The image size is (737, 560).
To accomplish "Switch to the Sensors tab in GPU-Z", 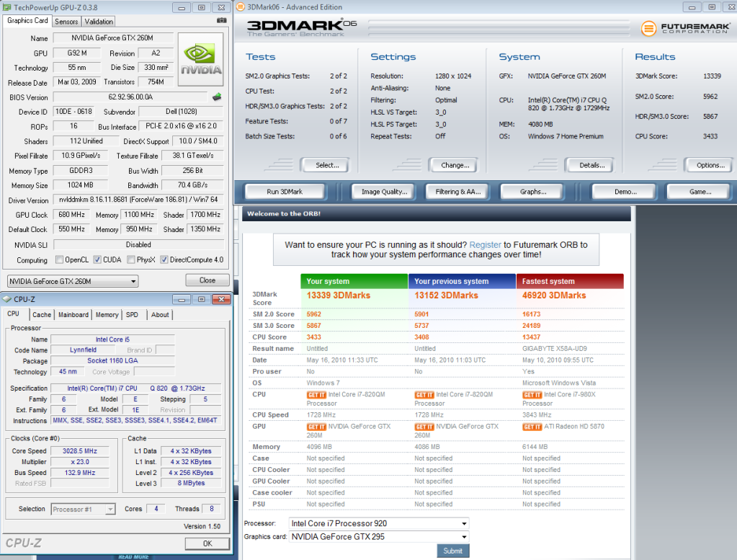I will [x=66, y=22].
